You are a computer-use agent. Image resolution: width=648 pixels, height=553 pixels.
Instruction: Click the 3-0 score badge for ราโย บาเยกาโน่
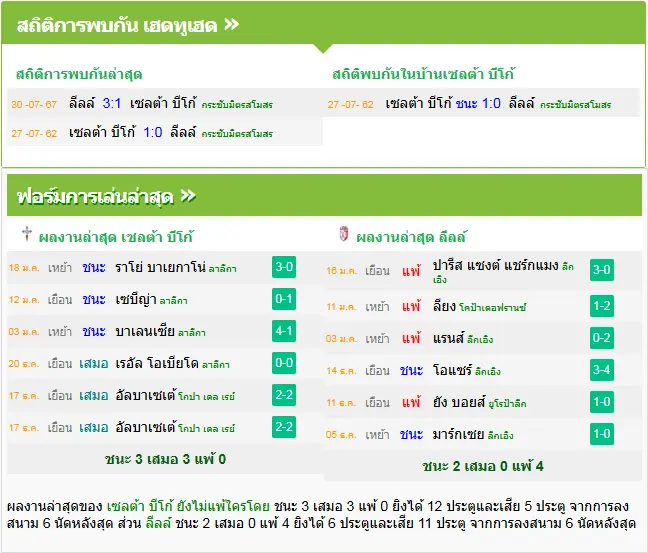click(x=284, y=267)
